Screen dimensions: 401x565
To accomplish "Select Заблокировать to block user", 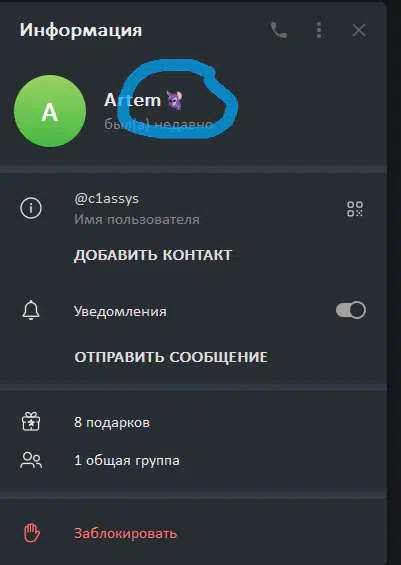I will pos(125,533).
